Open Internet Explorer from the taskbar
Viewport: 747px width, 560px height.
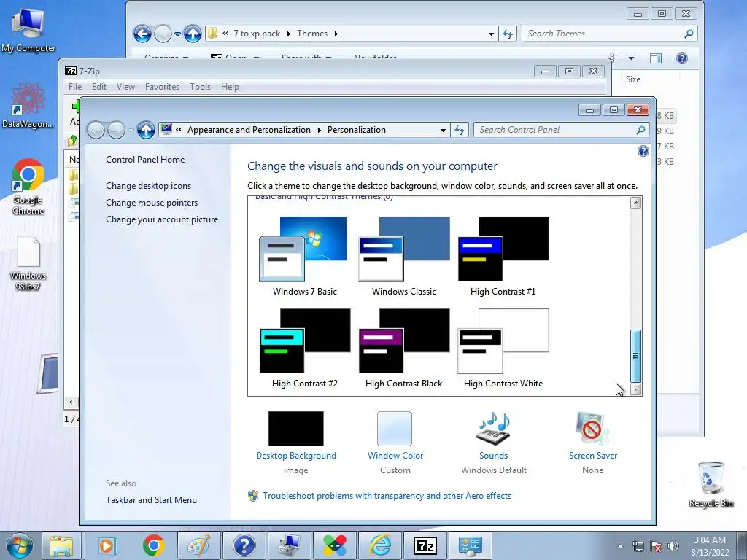click(379, 545)
